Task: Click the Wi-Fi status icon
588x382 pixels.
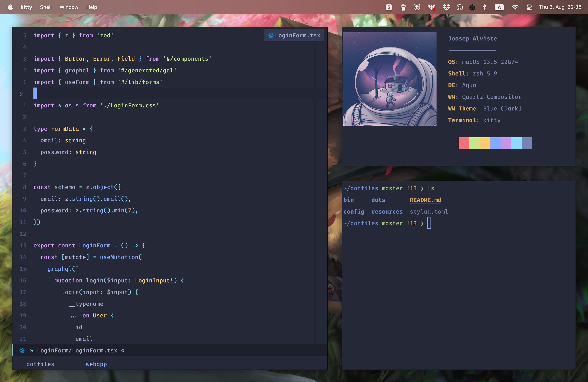Action: point(515,7)
